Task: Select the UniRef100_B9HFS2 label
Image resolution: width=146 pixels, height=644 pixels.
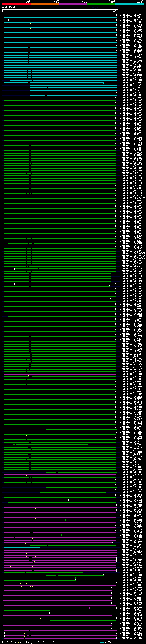Action: tap(131, 65)
